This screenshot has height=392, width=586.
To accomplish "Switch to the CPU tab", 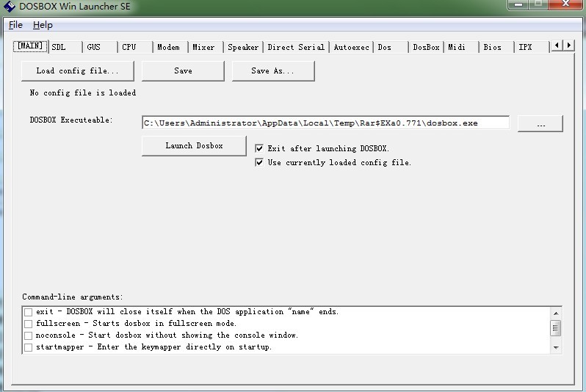I will click(129, 47).
